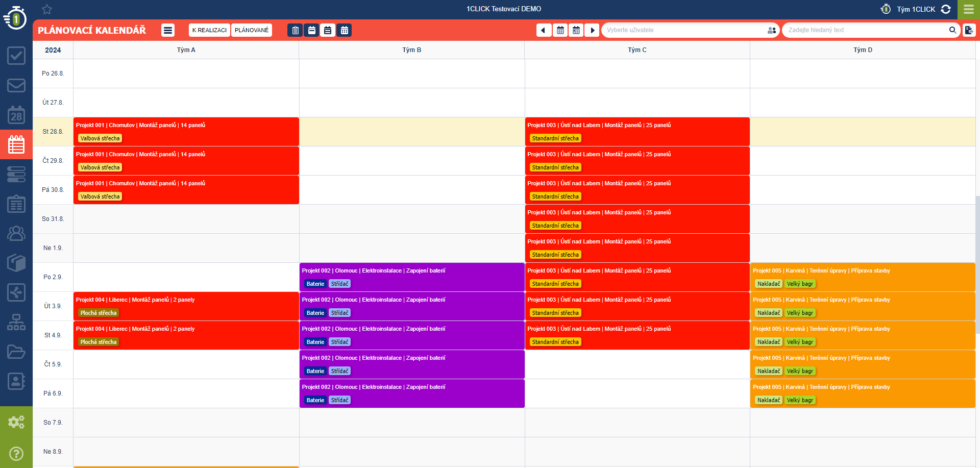Click empty Tým B cell on St 28.8.
The height and width of the screenshot is (468, 980).
pos(412,132)
